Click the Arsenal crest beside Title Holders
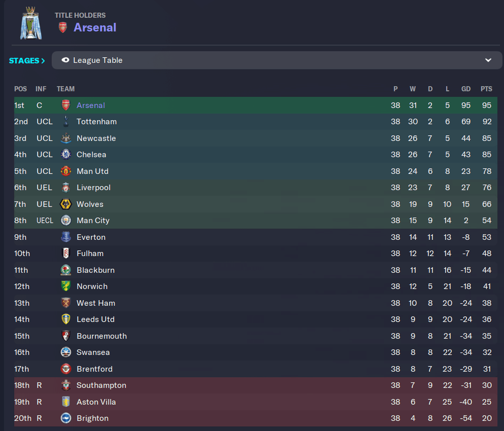 coord(63,28)
